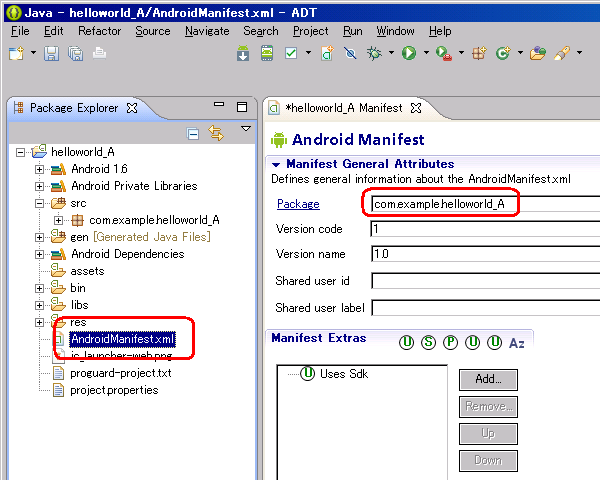Viewport: 600px width, 480px height.
Task: Open the Run dropdown arrow
Action: 426,52
